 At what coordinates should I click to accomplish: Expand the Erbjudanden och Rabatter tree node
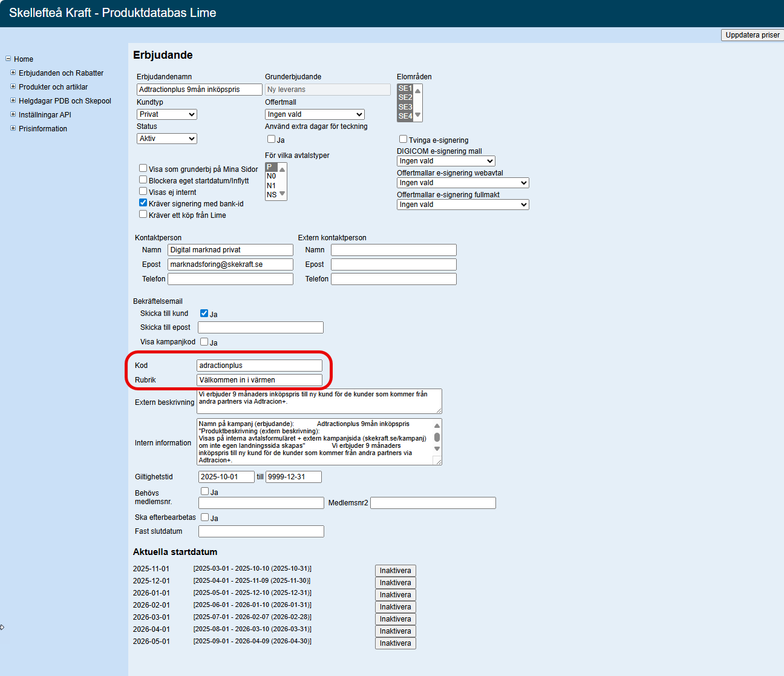(13, 73)
